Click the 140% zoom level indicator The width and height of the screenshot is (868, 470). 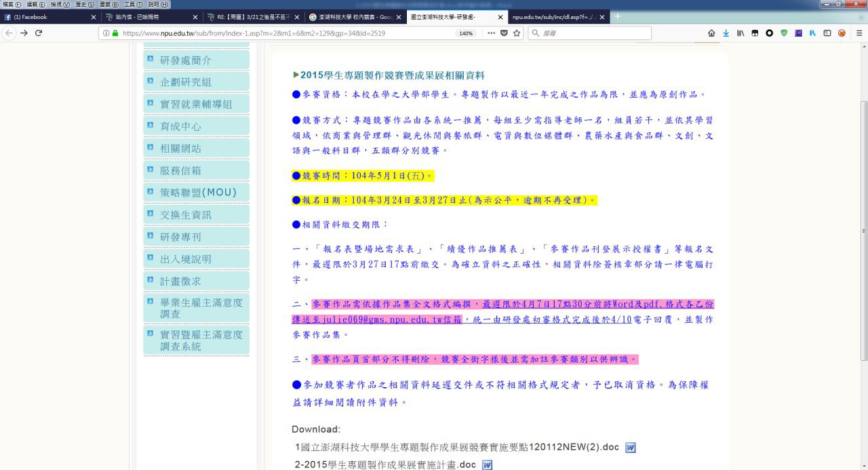click(466, 33)
